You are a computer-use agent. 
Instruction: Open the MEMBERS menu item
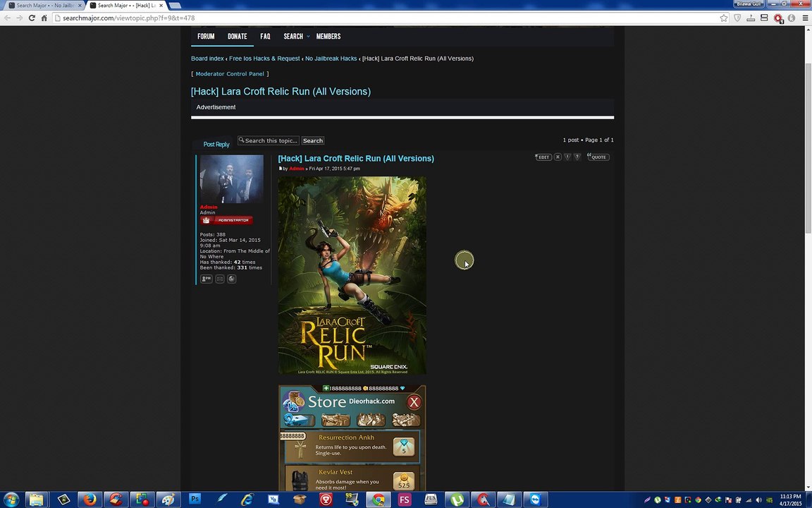[328, 36]
